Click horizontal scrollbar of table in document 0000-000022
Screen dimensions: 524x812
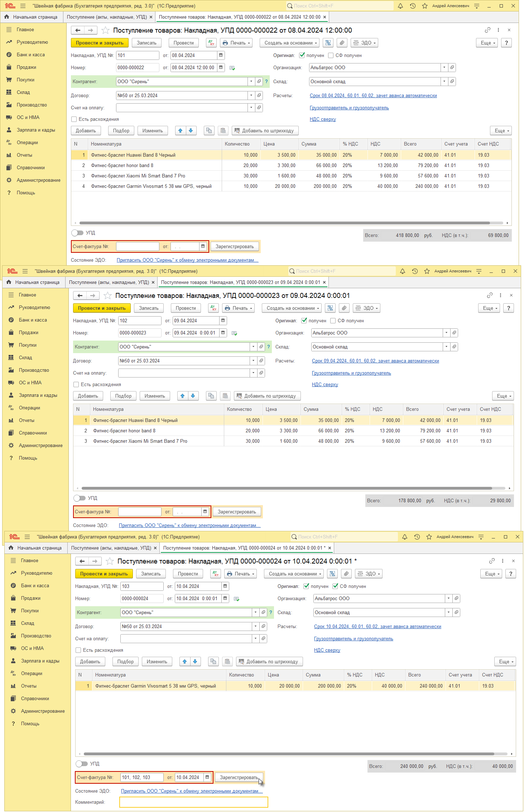click(284, 223)
